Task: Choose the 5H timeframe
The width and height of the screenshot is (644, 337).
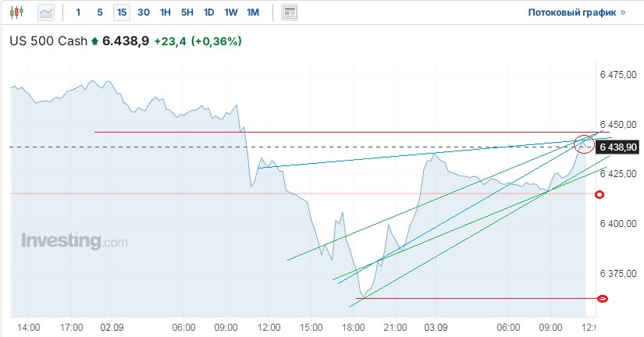Action: 187,12
